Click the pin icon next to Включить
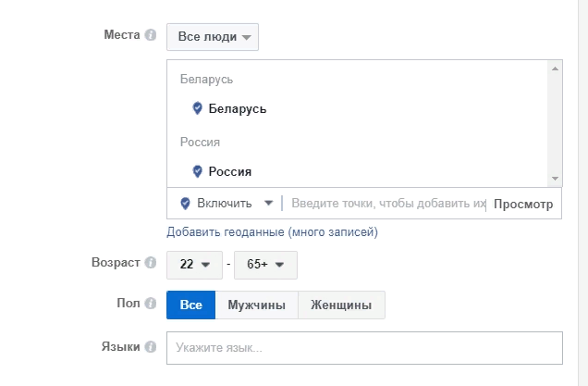Image resolution: width=588 pixels, height=386 pixels. coord(185,203)
